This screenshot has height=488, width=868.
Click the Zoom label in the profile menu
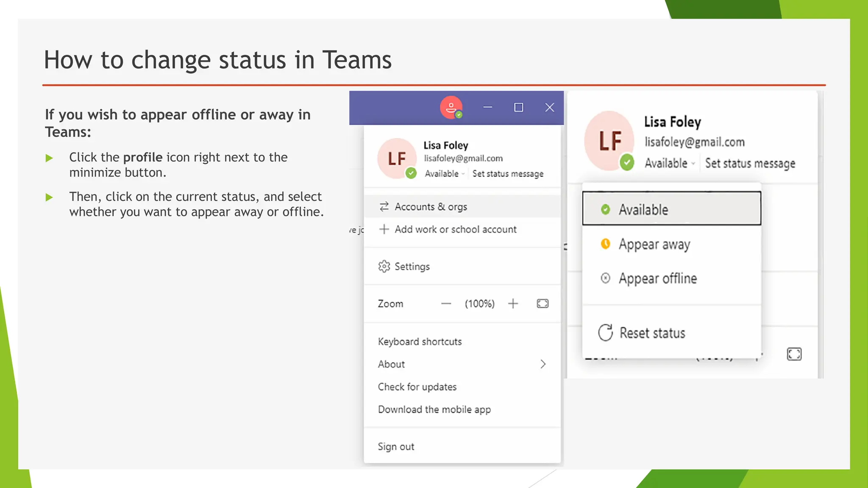click(390, 304)
